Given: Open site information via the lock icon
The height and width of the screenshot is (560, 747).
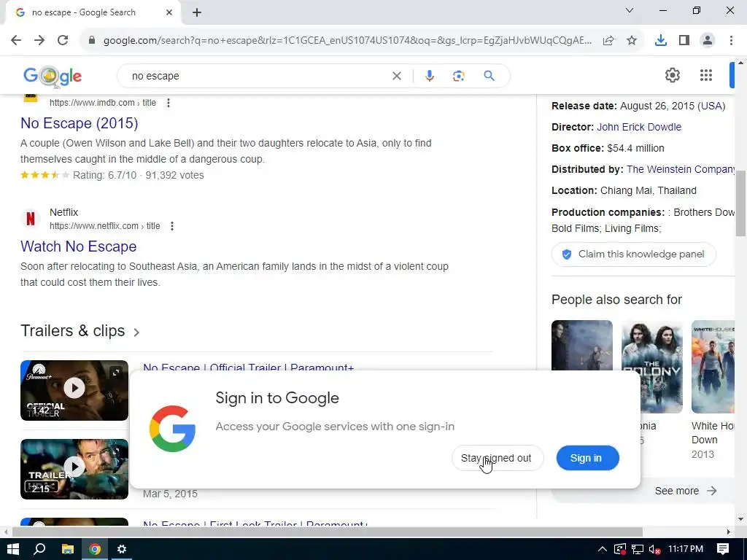Looking at the screenshot, I should coord(92,41).
